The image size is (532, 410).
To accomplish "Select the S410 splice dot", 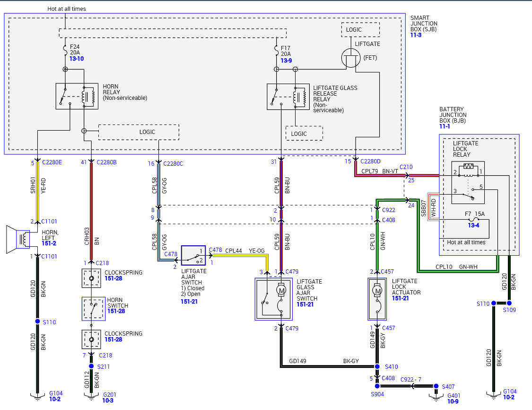I will coord(377,366).
